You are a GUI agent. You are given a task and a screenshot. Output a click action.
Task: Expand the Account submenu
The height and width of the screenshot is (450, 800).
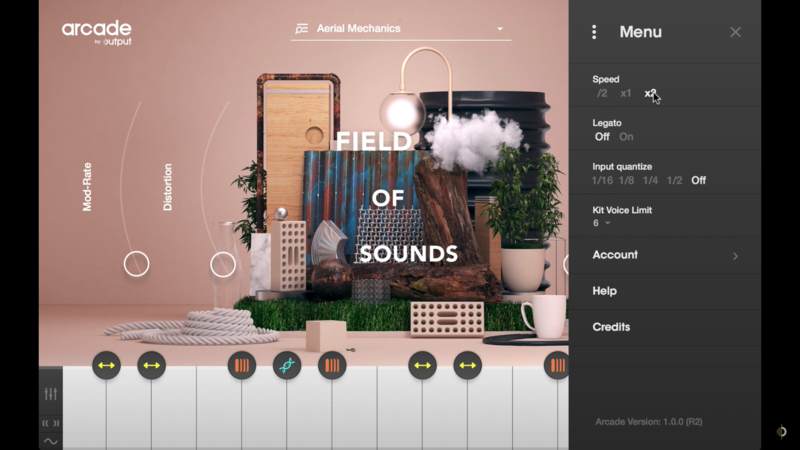point(665,255)
